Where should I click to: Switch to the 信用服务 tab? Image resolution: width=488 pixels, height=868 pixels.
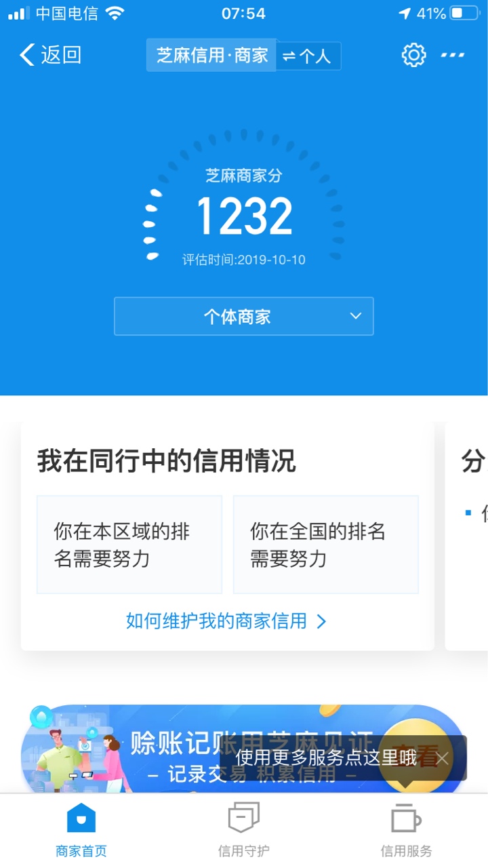(x=406, y=829)
